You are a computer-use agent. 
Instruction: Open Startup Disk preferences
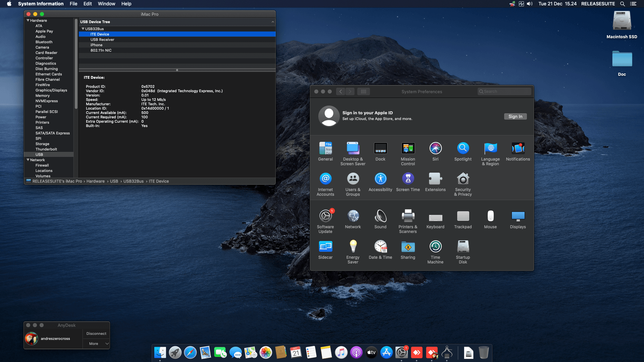pyautogui.click(x=463, y=252)
